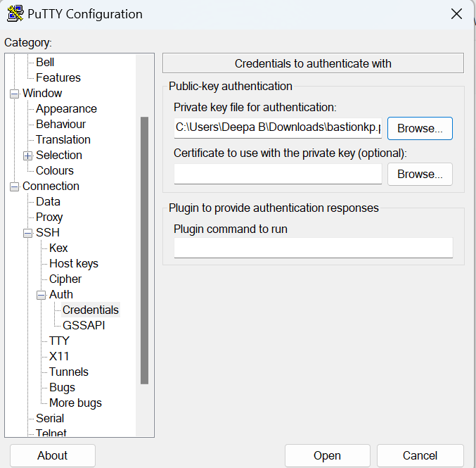Image resolution: width=476 pixels, height=468 pixels.
Task: Collapse the Connection tree node
Action: (14, 187)
